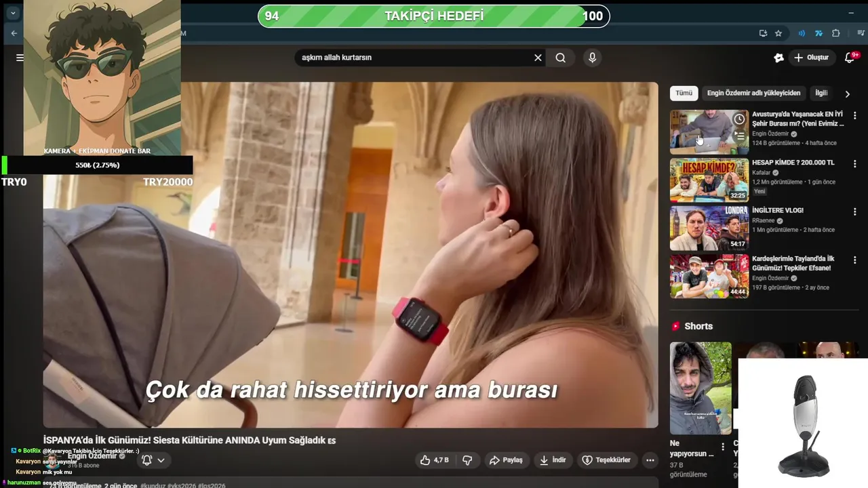868x488 pixels.
Task: Select the Tümü filter chip
Action: coord(684,93)
